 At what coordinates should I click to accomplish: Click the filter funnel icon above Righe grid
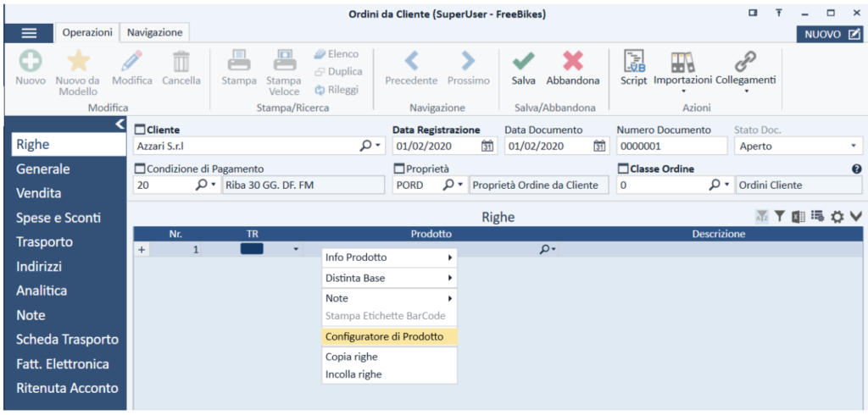click(779, 217)
